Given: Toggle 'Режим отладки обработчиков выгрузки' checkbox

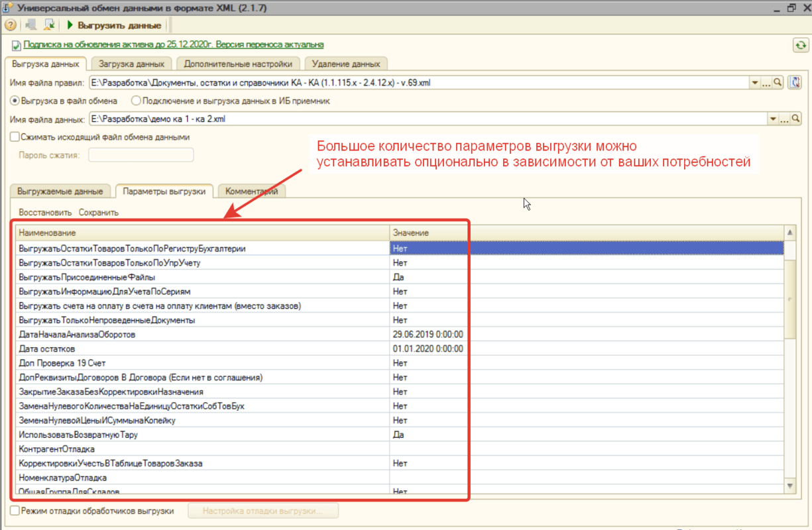Looking at the screenshot, I should pyautogui.click(x=15, y=511).
